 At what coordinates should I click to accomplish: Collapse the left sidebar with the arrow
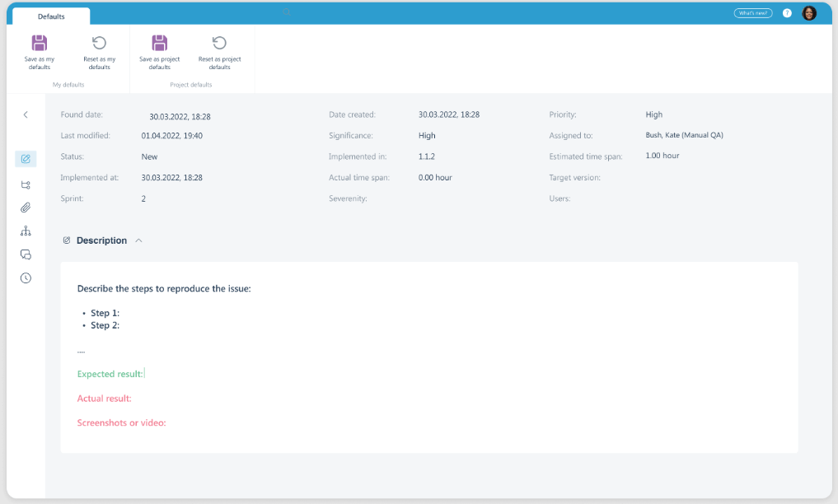point(26,114)
